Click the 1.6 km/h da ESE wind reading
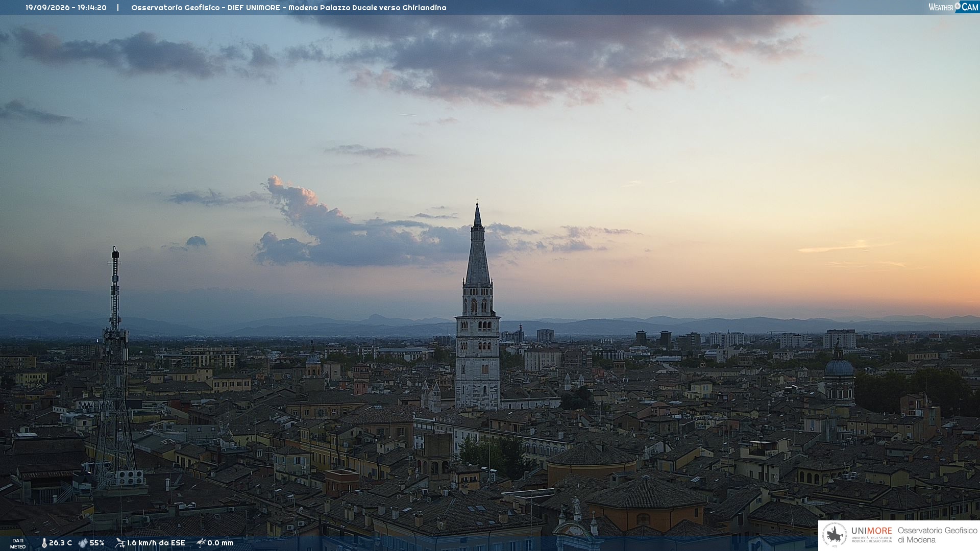Viewport: 980px width, 551px height. point(156,543)
